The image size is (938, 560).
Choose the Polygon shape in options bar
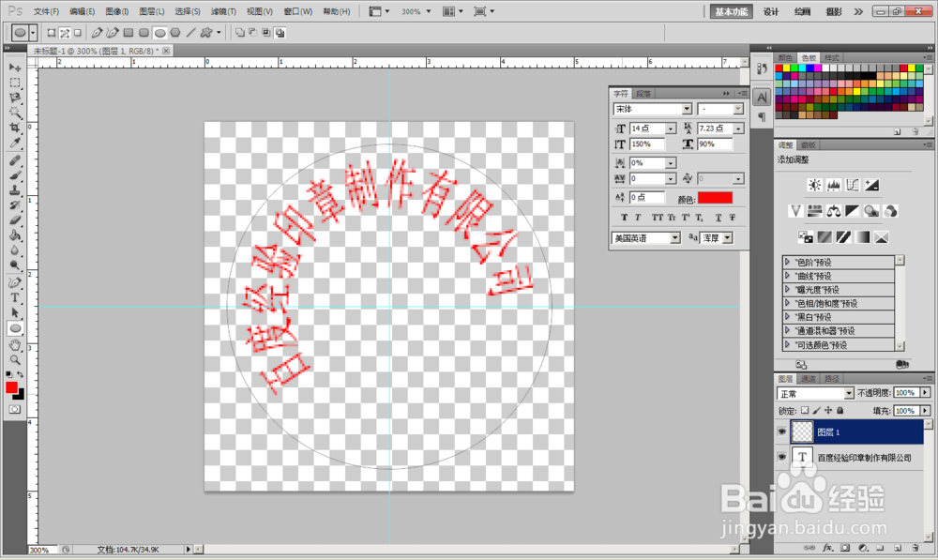(175, 33)
